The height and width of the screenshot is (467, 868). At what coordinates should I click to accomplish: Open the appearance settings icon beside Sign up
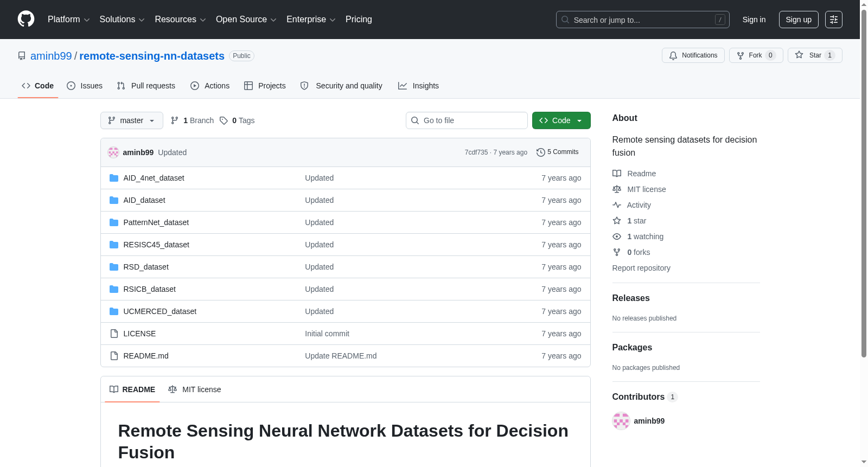tap(833, 20)
